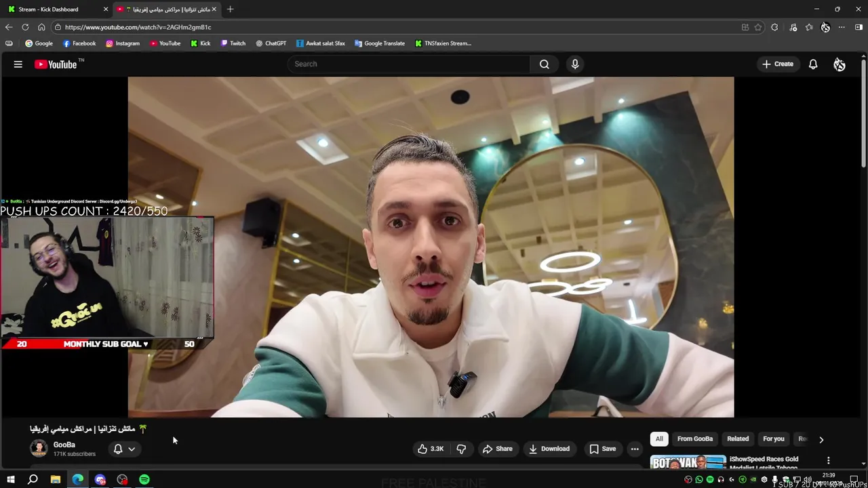Close the Stream - Kick Dashboard tab
The height and width of the screenshot is (488, 868).
(105, 9)
